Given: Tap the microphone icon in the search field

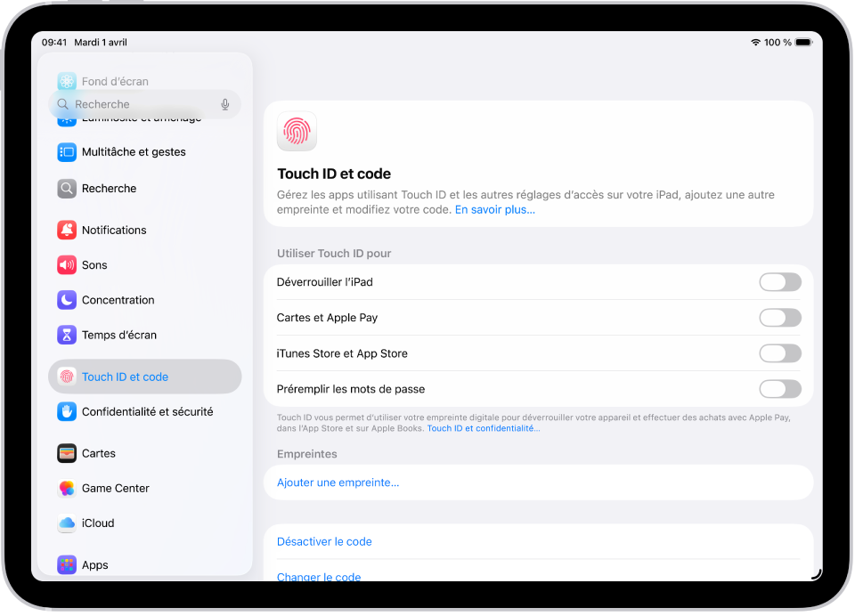Looking at the screenshot, I should [224, 104].
